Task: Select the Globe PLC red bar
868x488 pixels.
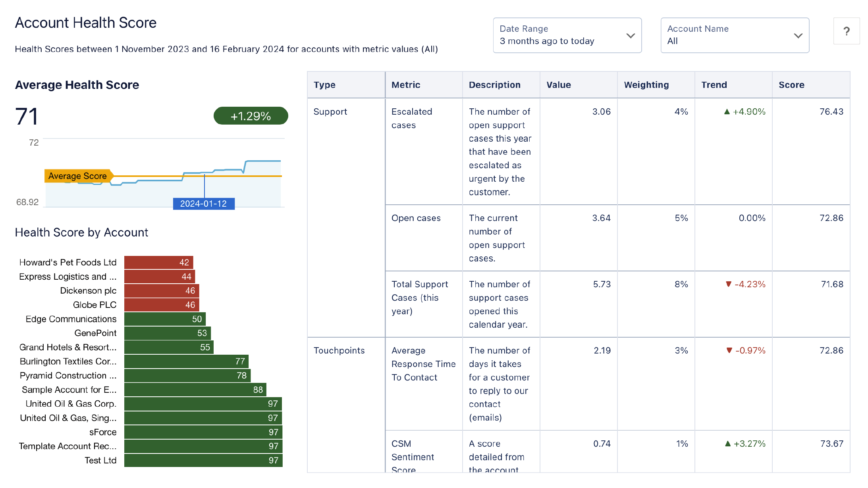Action: (161, 305)
